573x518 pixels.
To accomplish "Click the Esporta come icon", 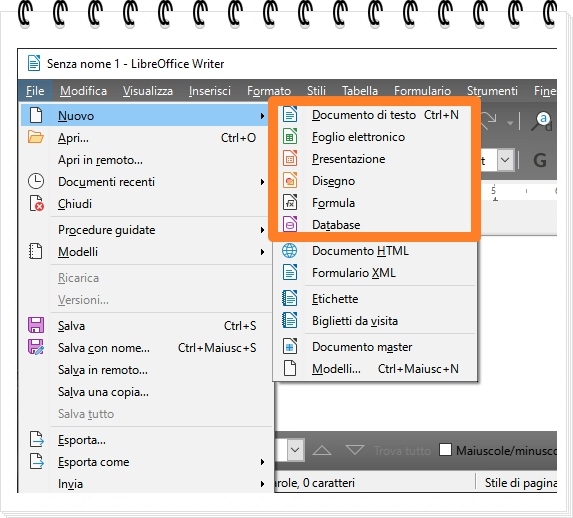I will 37,461.
